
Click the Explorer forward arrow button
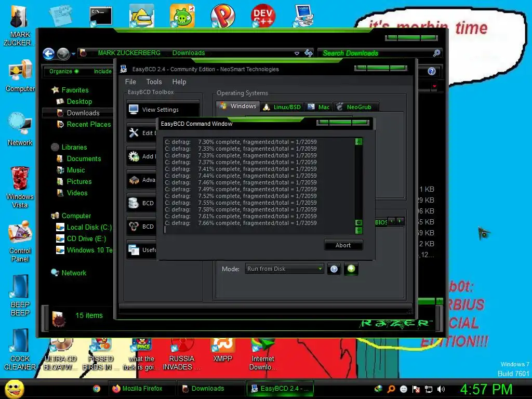click(x=63, y=54)
